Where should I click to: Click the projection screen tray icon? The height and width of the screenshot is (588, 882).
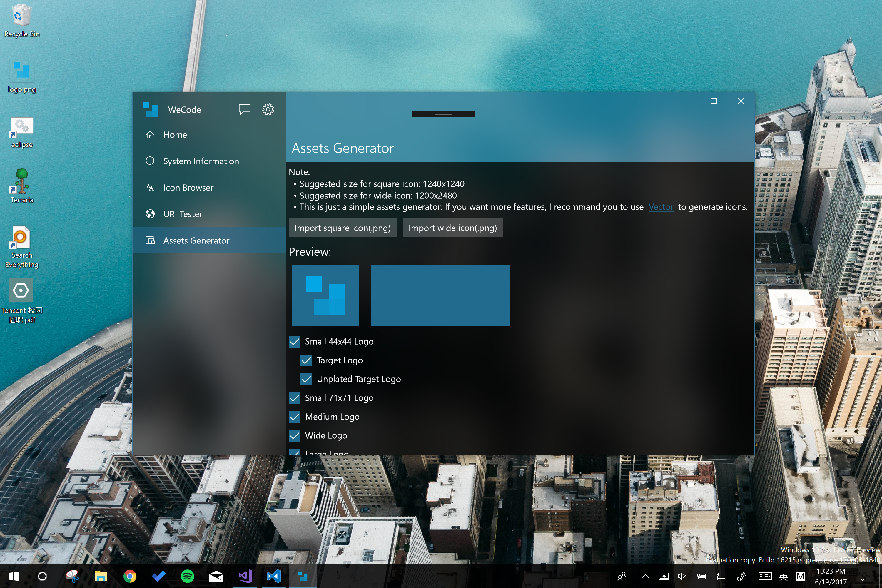pos(664,576)
